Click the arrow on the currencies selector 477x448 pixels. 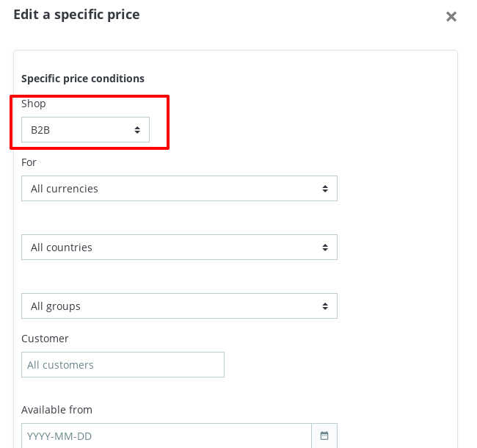tap(325, 189)
